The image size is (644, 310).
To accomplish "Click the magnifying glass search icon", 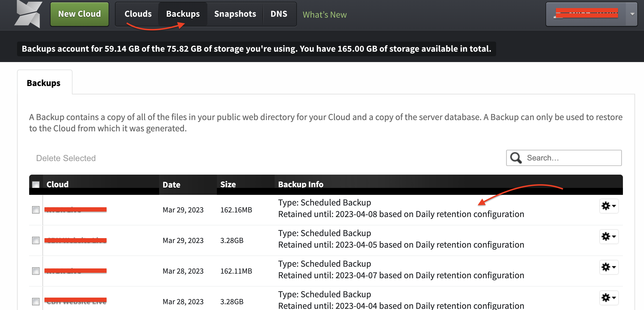I will pyautogui.click(x=516, y=158).
